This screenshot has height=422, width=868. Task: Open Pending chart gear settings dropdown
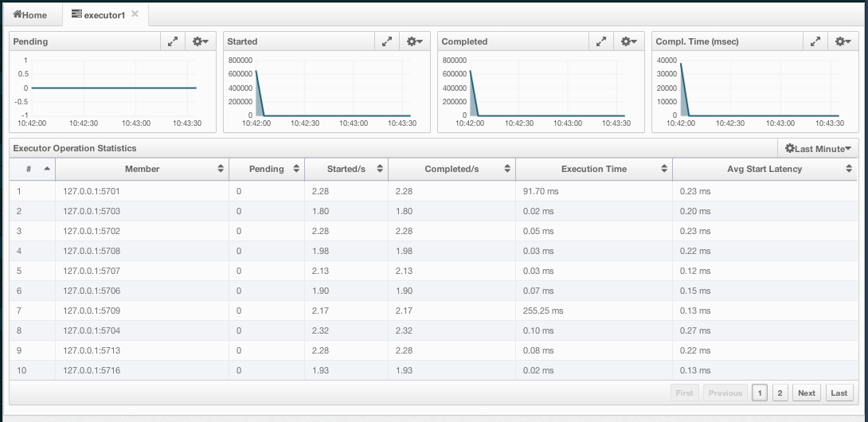pyautogui.click(x=201, y=41)
